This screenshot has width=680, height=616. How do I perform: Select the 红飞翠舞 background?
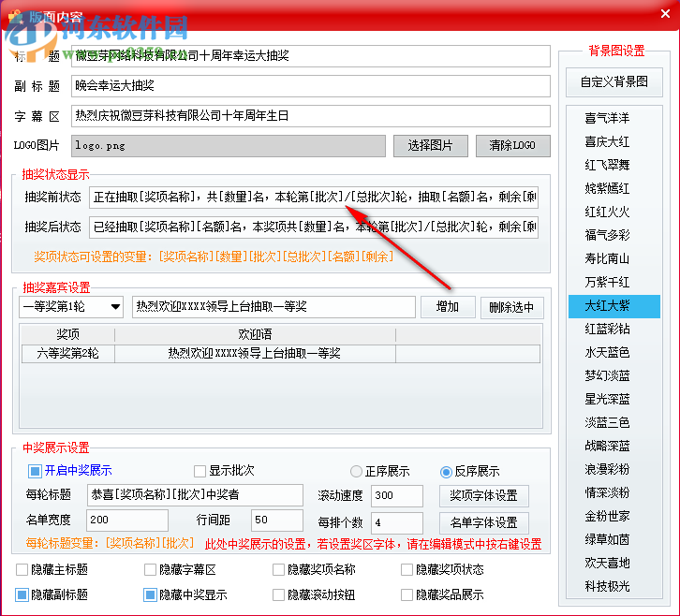[614, 165]
